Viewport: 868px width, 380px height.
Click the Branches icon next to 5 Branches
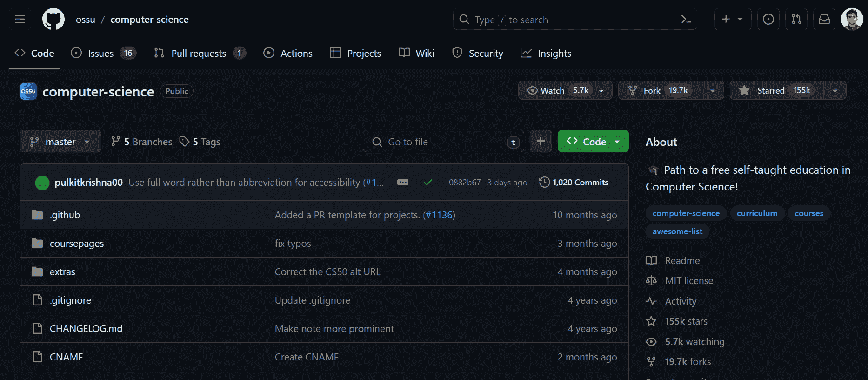coord(116,142)
